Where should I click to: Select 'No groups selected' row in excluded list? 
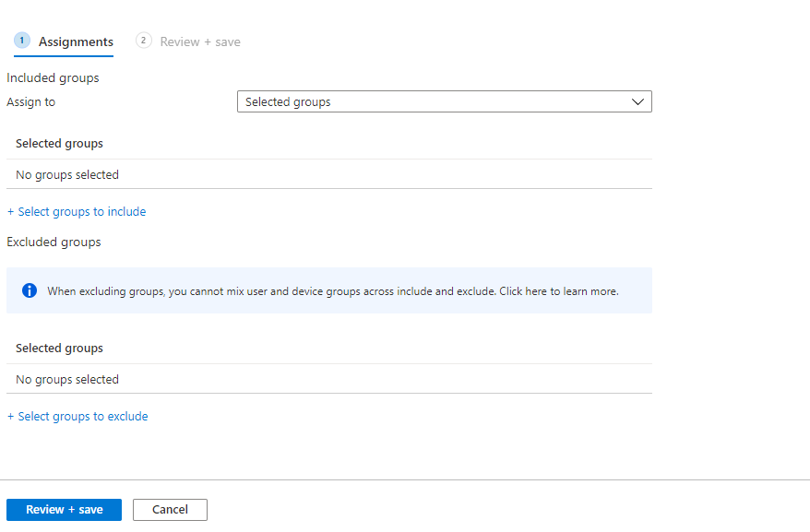click(67, 380)
